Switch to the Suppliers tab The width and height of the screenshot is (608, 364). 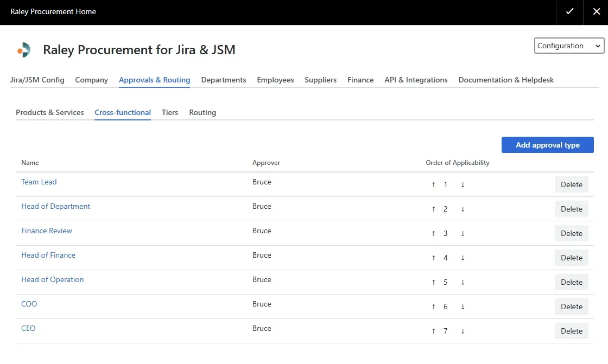coord(320,80)
